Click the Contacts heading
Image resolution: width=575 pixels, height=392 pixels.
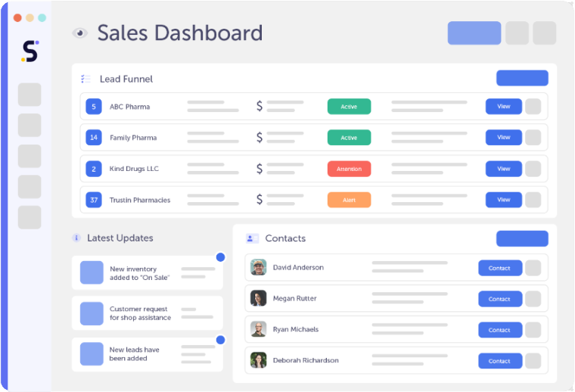285,238
